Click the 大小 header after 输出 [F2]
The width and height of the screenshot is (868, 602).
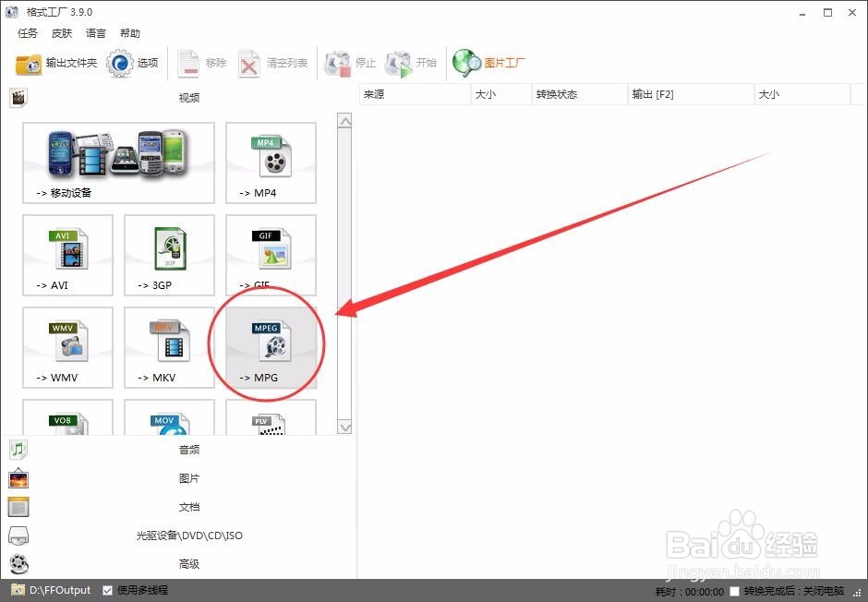click(x=802, y=94)
